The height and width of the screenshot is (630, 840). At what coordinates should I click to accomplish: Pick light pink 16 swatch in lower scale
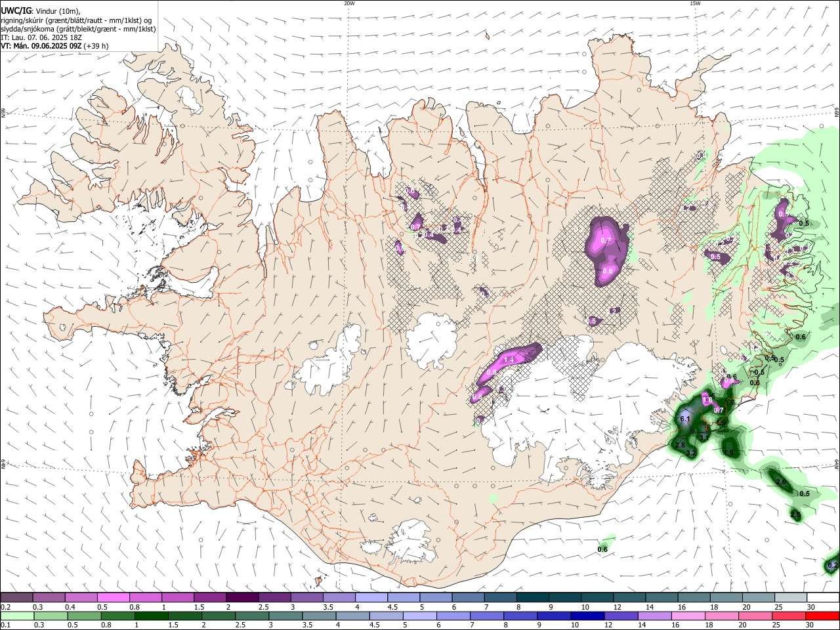(689, 616)
